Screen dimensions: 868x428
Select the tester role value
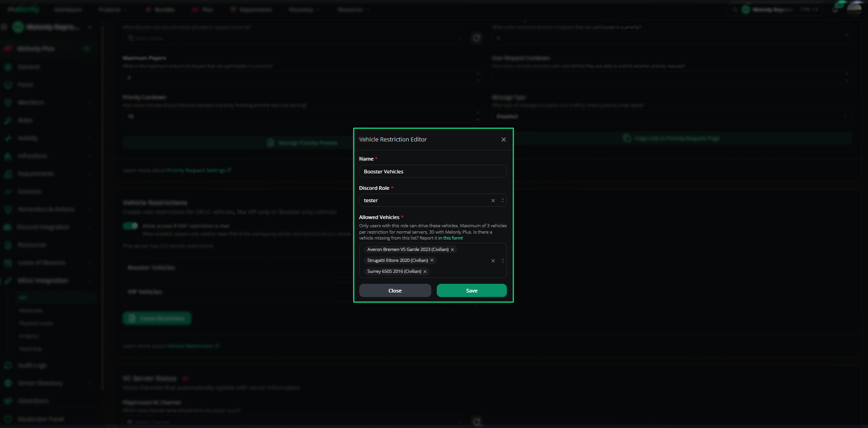click(x=371, y=201)
